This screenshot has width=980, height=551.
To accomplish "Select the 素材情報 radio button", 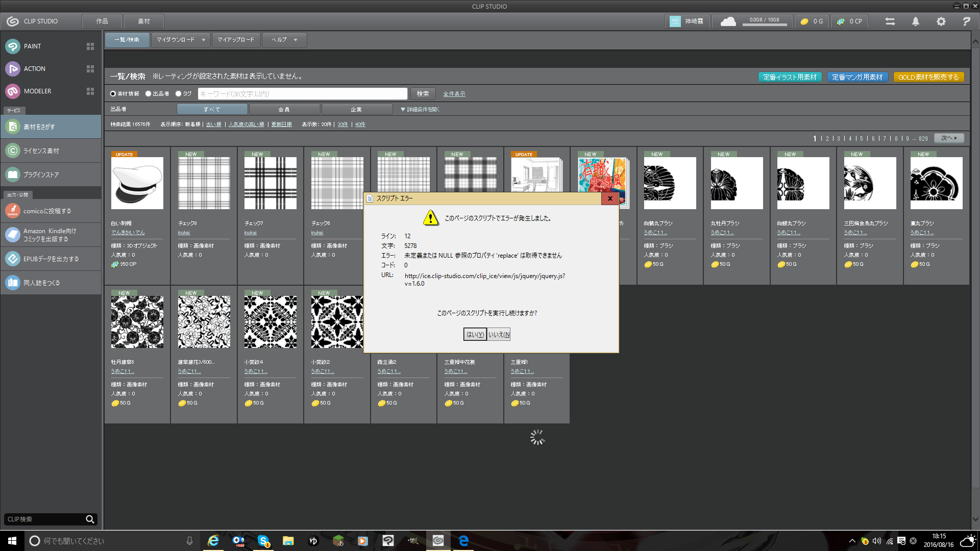I will click(x=113, y=94).
